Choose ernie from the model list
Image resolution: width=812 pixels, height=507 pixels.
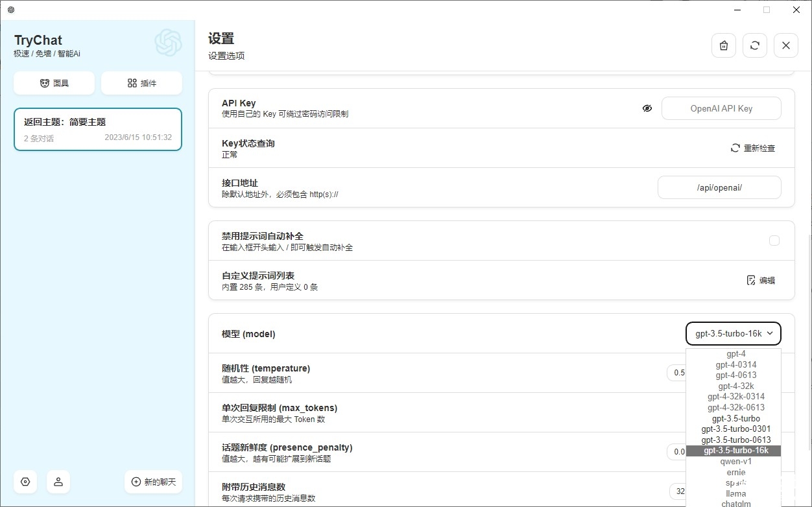tap(734, 472)
